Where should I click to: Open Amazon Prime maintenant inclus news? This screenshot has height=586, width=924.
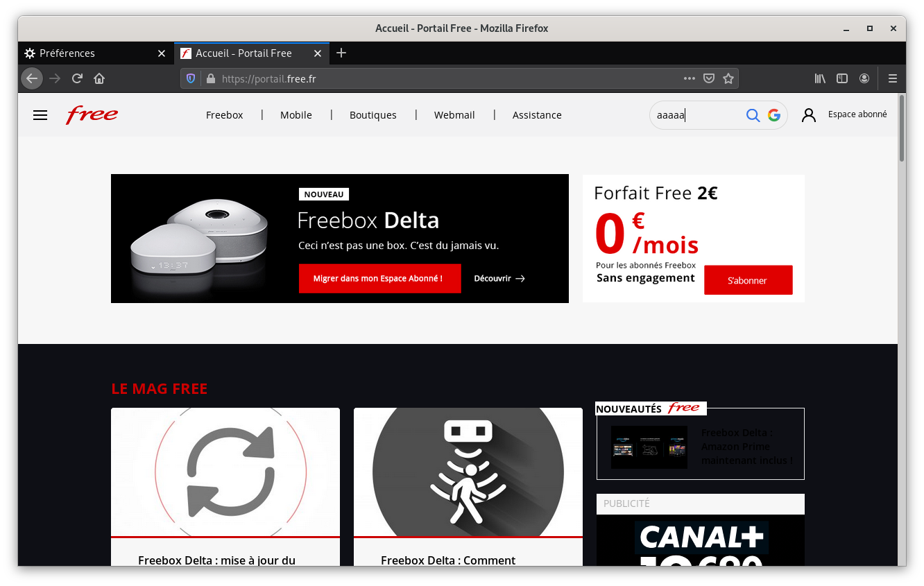746,447
